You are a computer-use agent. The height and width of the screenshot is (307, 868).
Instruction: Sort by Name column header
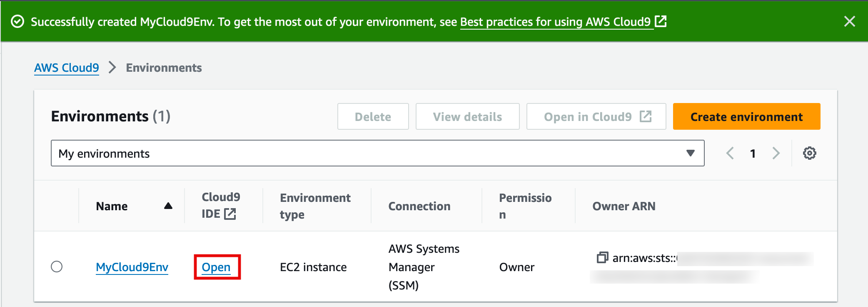tap(112, 206)
